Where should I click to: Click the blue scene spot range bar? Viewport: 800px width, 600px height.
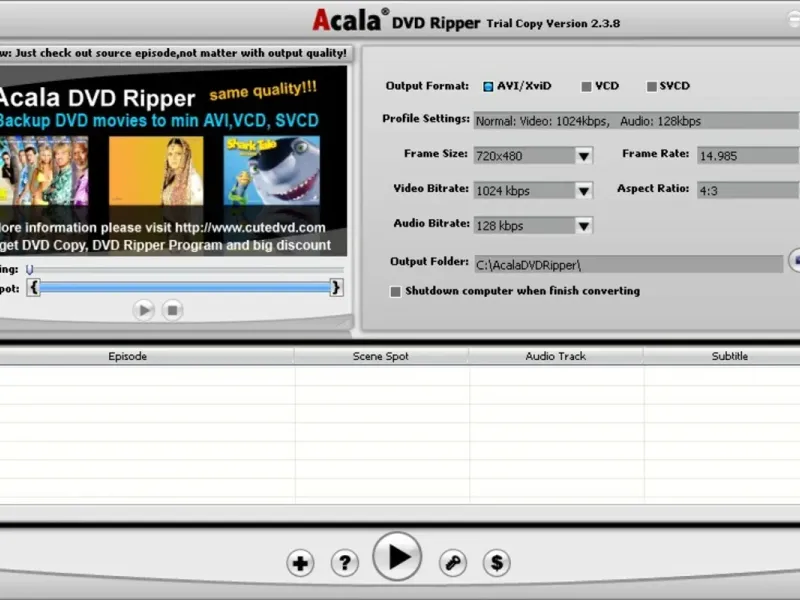click(185, 288)
